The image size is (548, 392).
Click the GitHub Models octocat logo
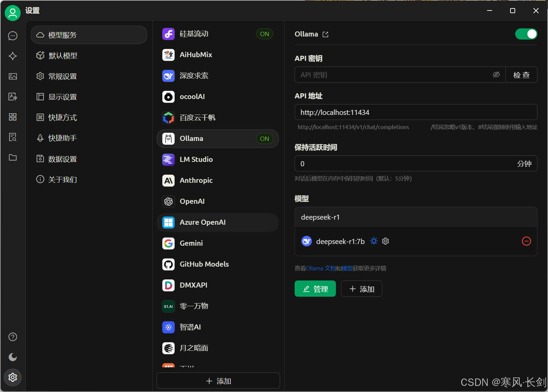(168, 264)
